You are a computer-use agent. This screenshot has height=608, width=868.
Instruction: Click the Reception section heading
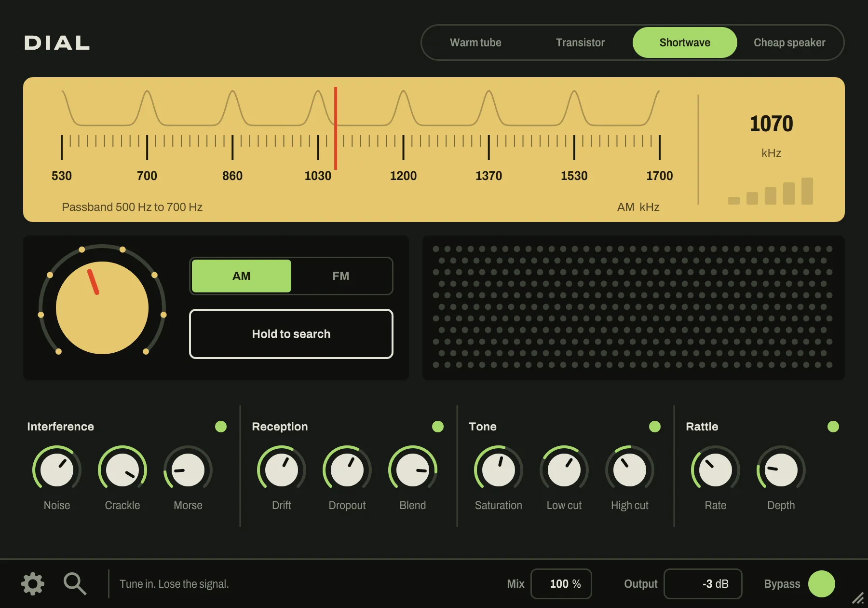280,427
